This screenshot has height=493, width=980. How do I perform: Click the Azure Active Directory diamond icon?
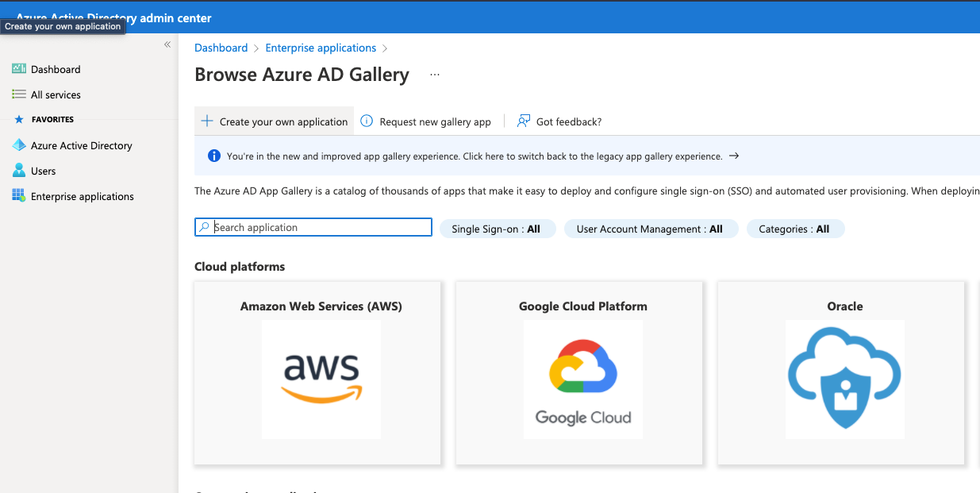[x=19, y=145]
